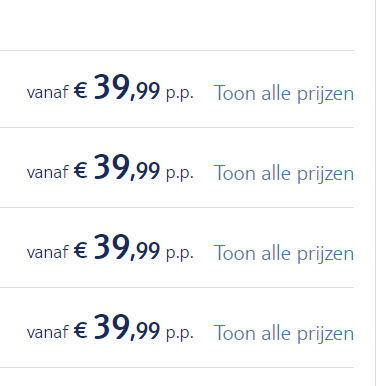Open 'Toon alle prijzen' in first row

284,94
